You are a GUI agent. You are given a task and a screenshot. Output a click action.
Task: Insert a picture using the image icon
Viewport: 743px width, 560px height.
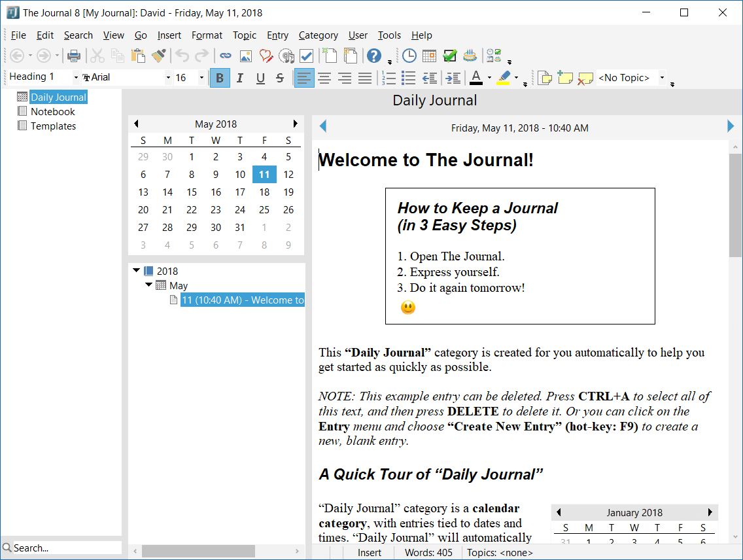coord(246,56)
